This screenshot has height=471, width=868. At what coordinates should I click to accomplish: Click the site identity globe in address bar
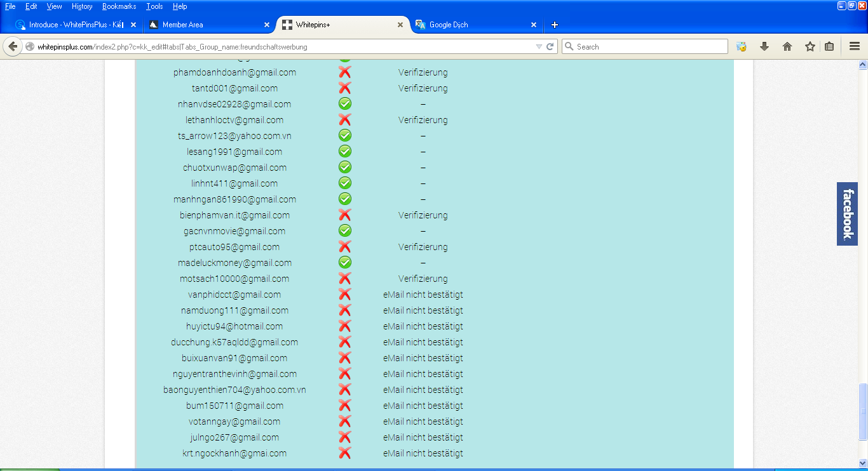[30, 46]
